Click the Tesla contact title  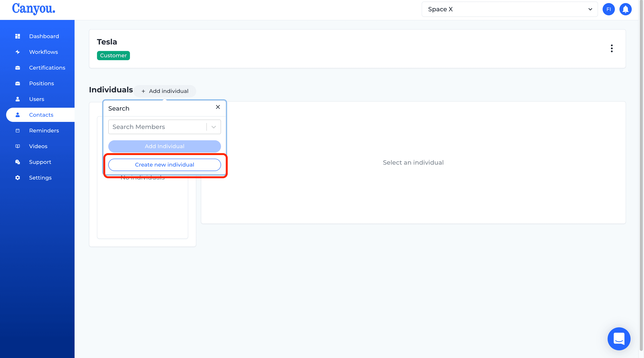point(107,42)
